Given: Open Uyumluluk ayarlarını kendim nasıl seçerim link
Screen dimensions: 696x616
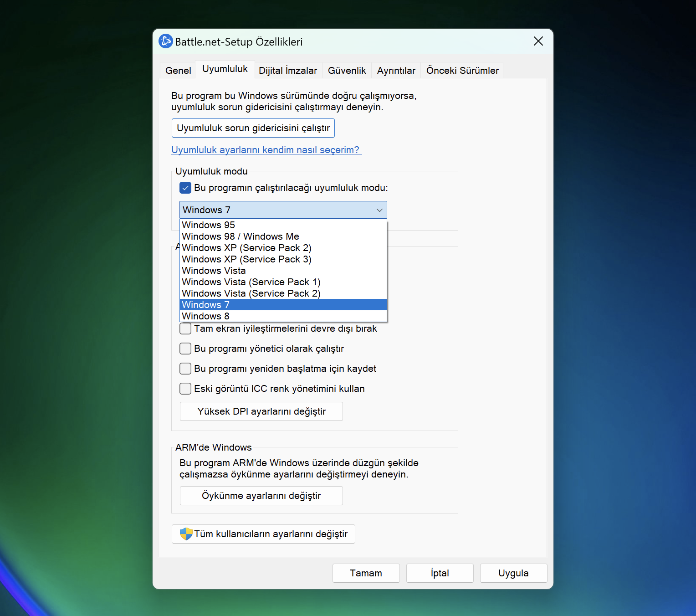Looking at the screenshot, I should click(266, 150).
